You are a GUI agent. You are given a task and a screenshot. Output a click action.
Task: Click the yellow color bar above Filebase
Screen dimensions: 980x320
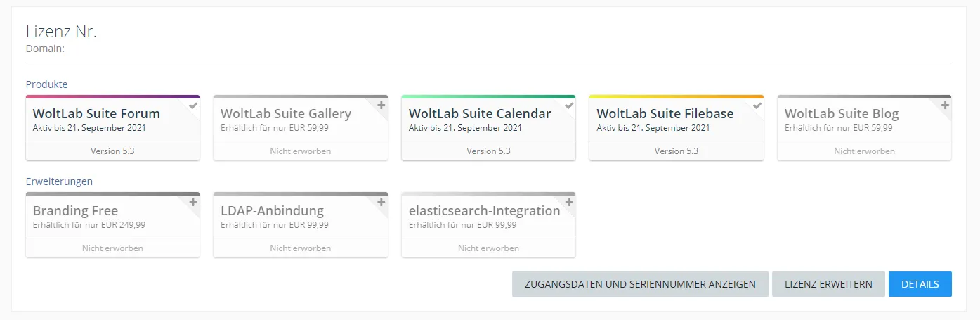(x=676, y=97)
